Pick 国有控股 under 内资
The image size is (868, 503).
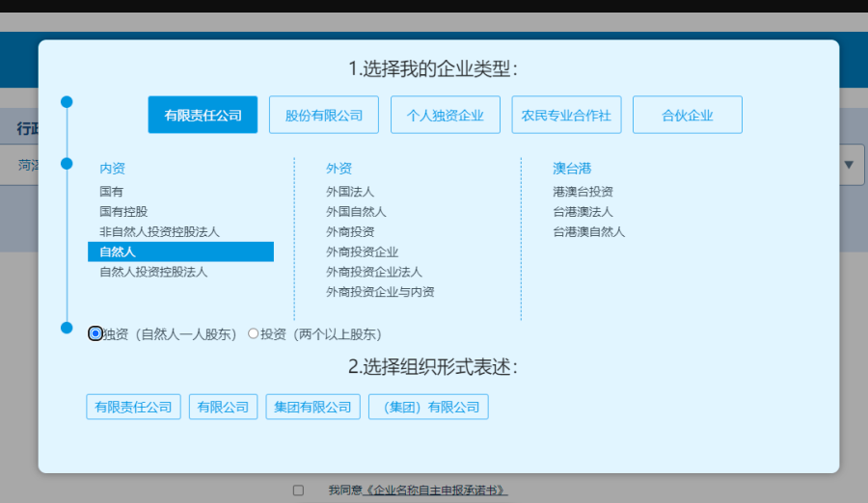tap(123, 211)
